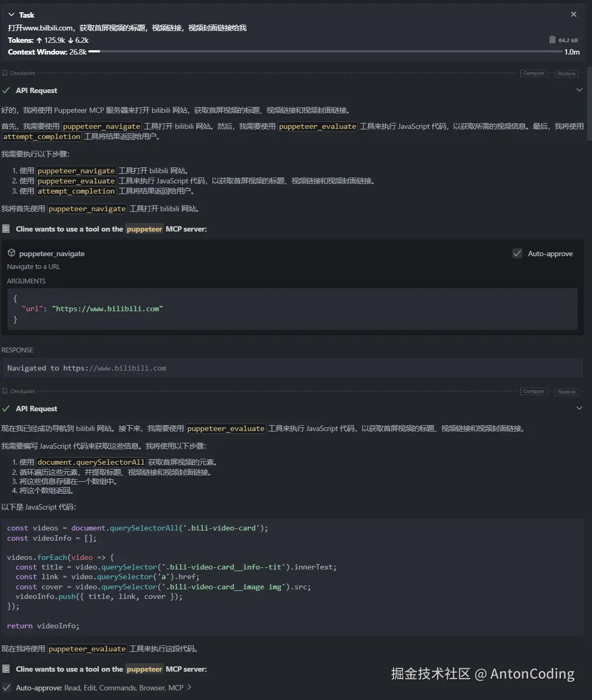Screen dimensions: 592x700
Task: Click the tokens upload arrow icon
Action: [x=39, y=40]
